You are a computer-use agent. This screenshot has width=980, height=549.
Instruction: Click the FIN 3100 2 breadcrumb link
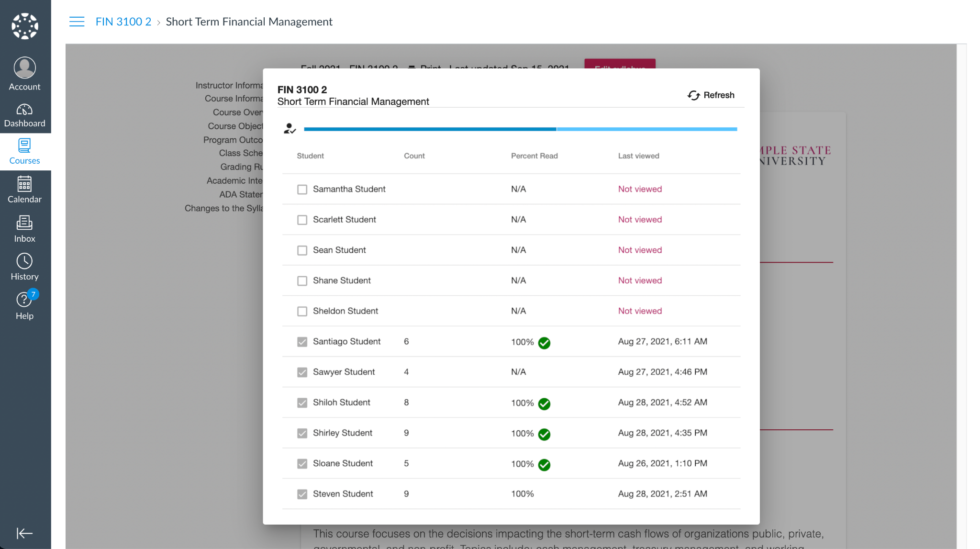123,22
